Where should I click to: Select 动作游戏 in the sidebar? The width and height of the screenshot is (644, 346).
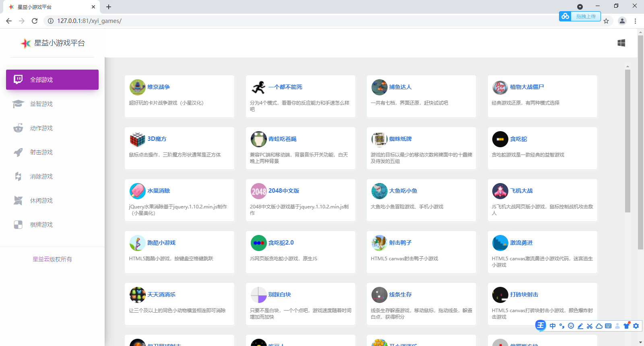[x=52, y=128]
